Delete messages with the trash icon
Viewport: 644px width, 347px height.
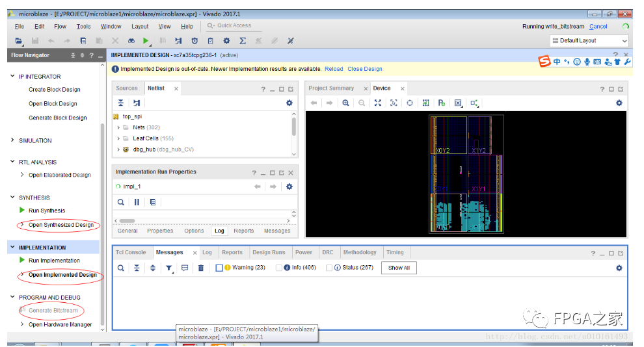pos(201,268)
